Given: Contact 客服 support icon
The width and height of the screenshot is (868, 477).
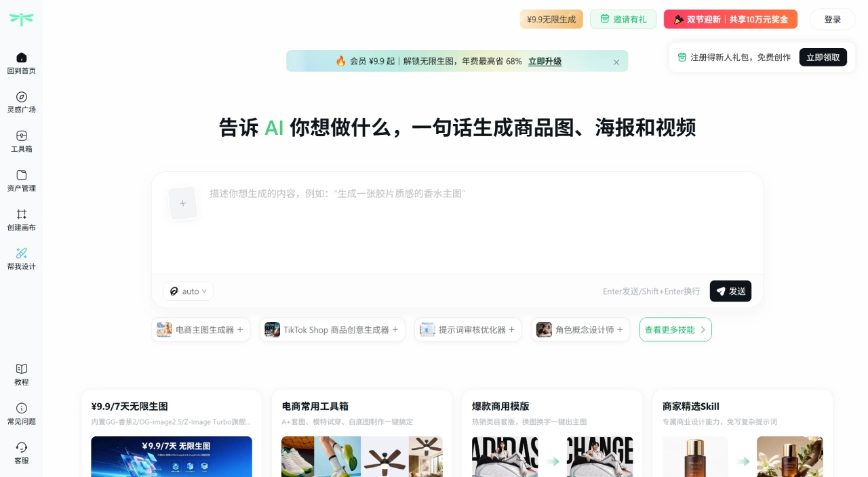Looking at the screenshot, I should point(22,447).
